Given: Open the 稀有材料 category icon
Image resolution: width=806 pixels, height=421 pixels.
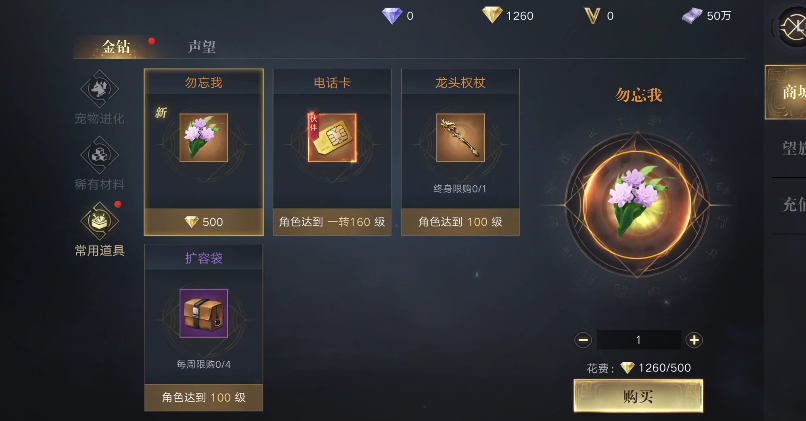Looking at the screenshot, I should click(x=99, y=155).
